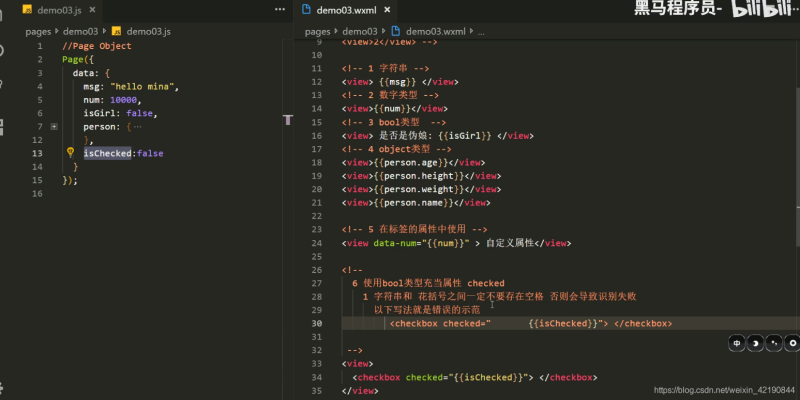Screen dimensions: 800x400
Task: Click '{{isGirl}}' in wxml line 16
Action: (465, 136)
